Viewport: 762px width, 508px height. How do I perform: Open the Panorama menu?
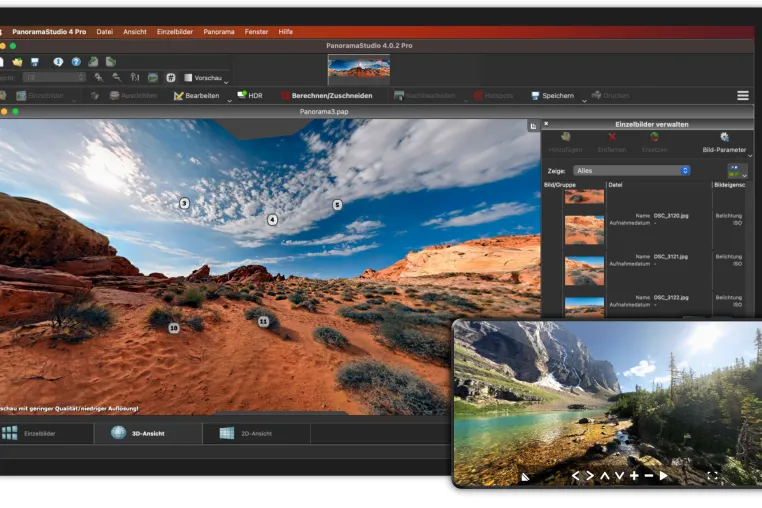coord(219,32)
